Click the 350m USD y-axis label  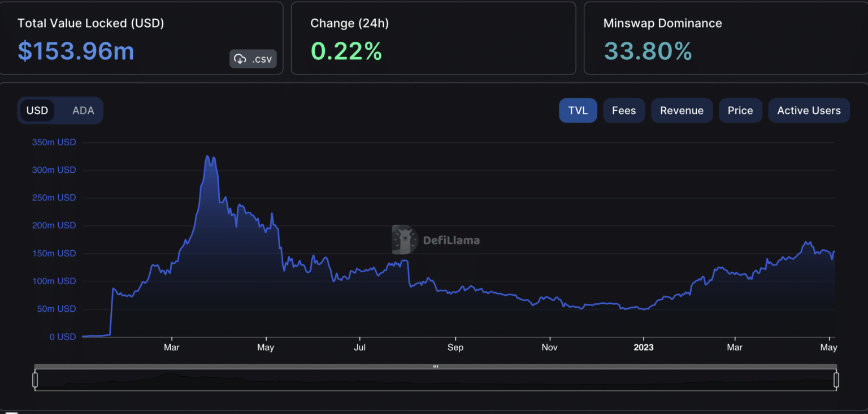54,142
